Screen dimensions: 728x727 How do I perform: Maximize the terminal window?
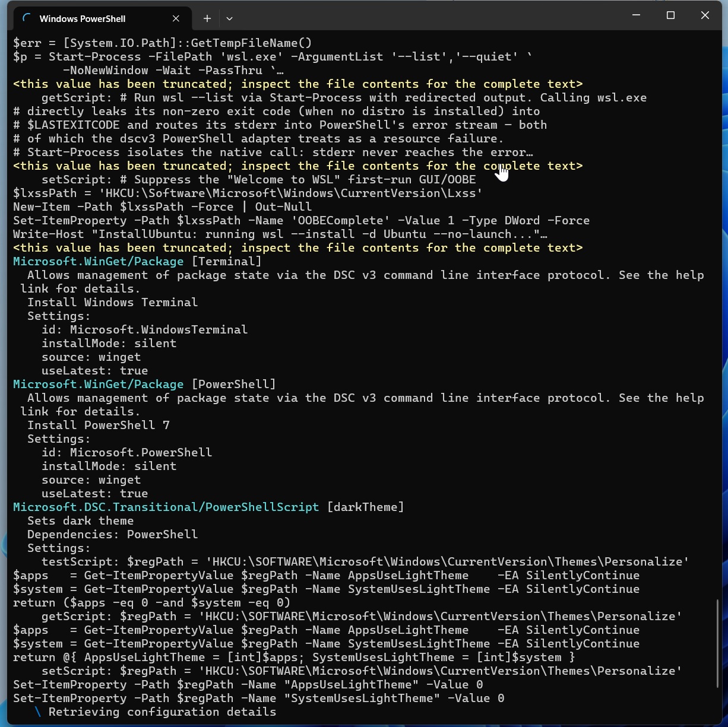point(670,15)
